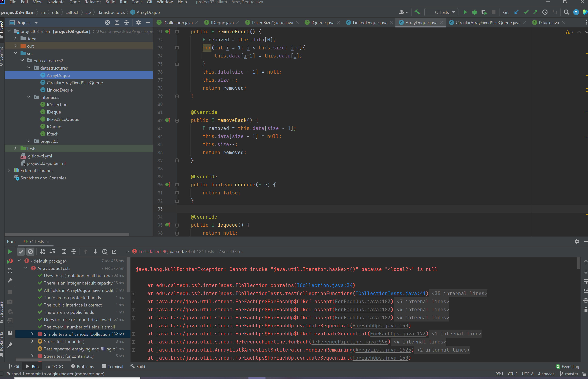Run C Tests with green play icon
The height and width of the screenshot is (379, 588).
[465, 12]
